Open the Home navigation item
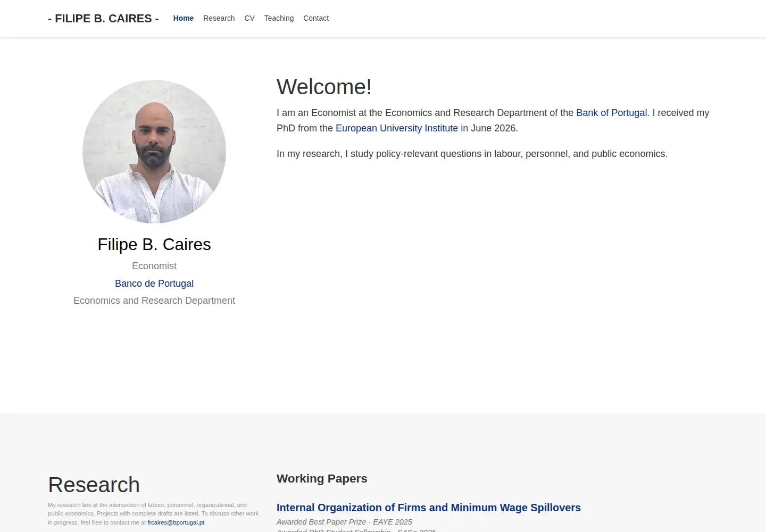The image size is (766, 532). [184, 18]
